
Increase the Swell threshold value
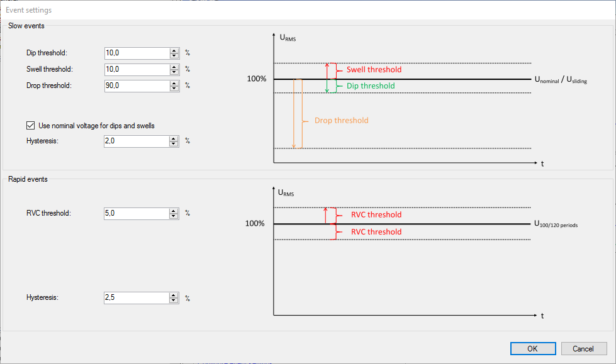tap(174, 67)
